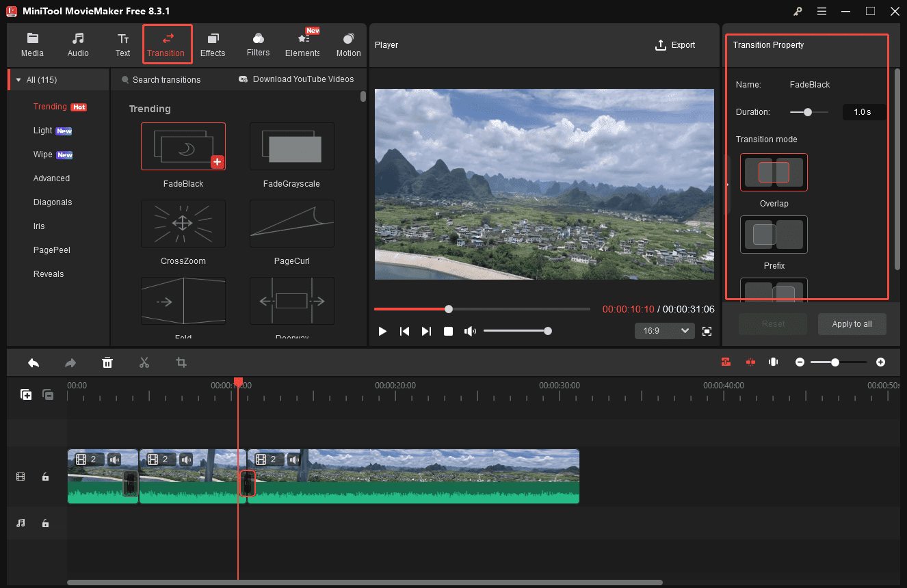The width and height of the screenshot is (907, 588).
Task: Click the redo icon
Action: (70, 362)
